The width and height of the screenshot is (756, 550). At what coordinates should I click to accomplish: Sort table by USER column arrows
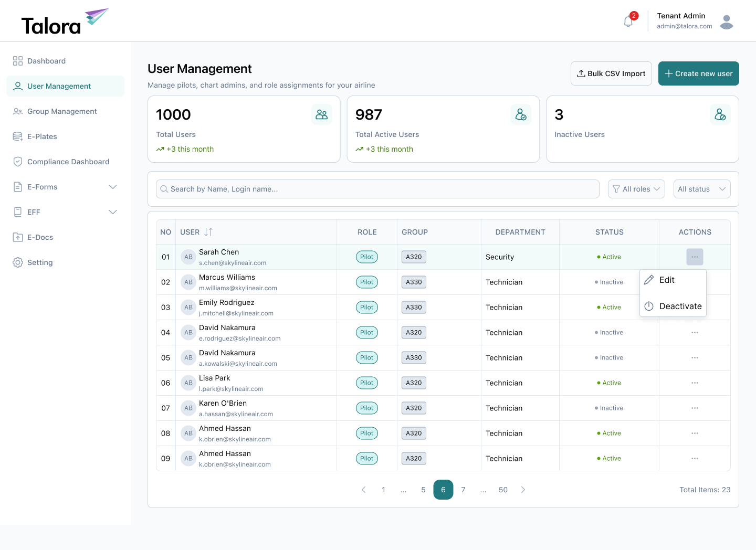tap(208, 232)
